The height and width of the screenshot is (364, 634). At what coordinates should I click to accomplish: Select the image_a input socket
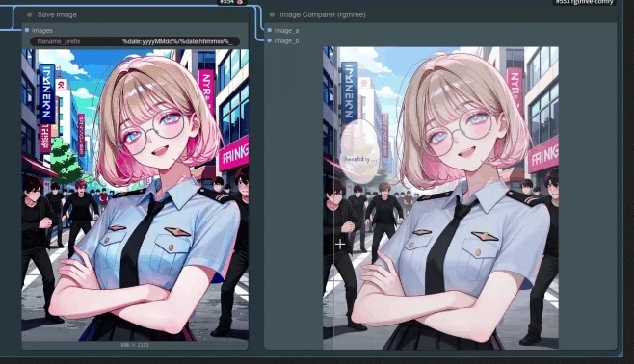tap(270, 30)
